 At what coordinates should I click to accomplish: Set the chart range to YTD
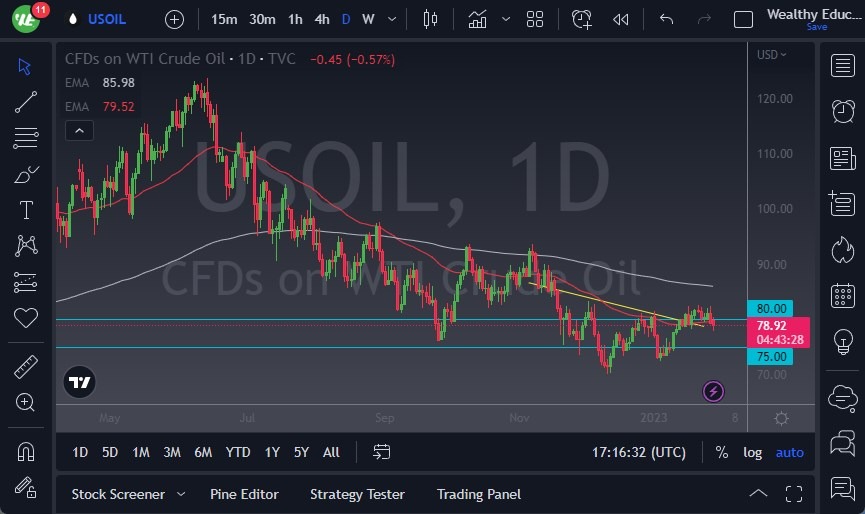(238, 452)
